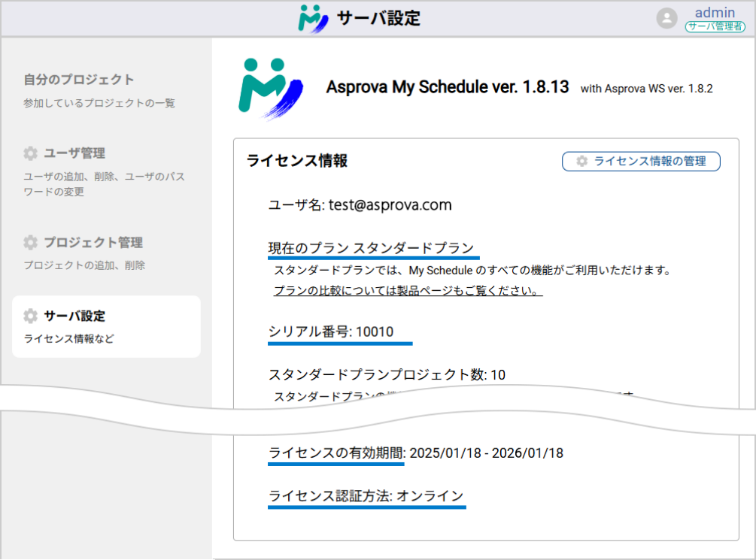
Task: Click ライセンス情報 section heading
Action: (x=297, y=160)
